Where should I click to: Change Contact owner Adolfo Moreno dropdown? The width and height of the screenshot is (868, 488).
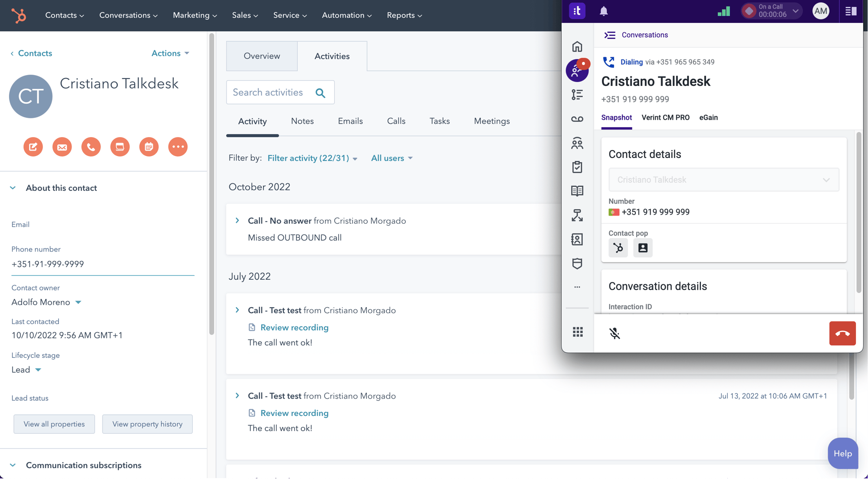pos(46,302)
